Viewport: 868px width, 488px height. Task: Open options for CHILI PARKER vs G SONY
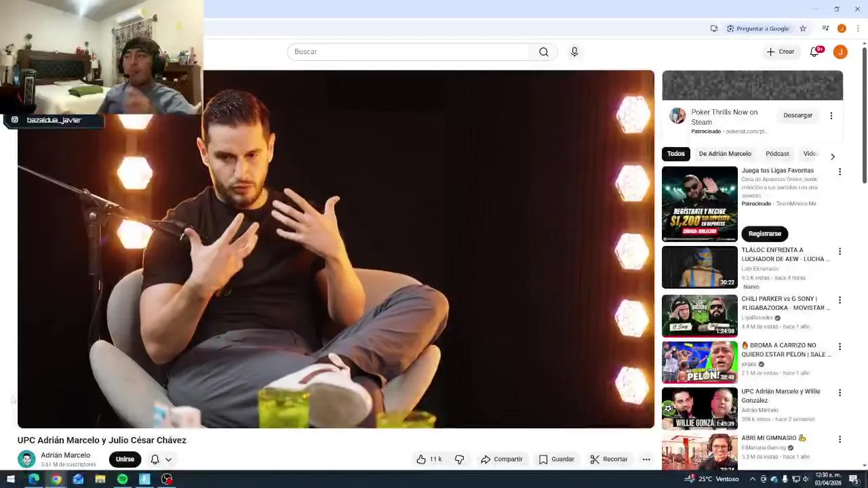(840, 300)
